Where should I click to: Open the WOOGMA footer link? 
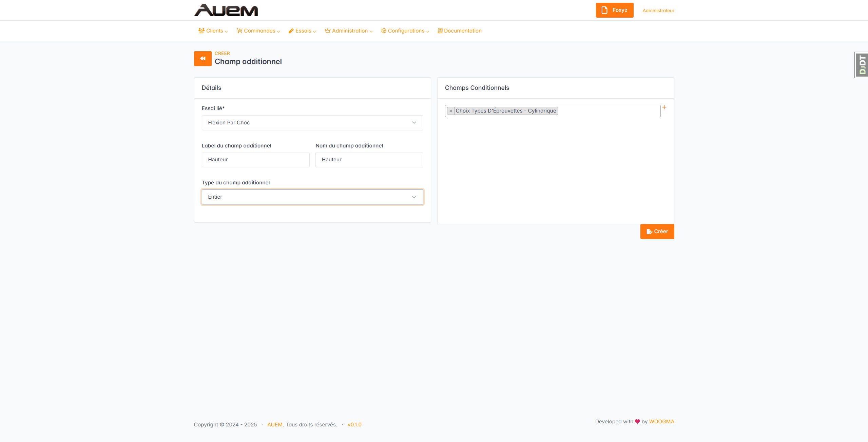coord(661,422)
